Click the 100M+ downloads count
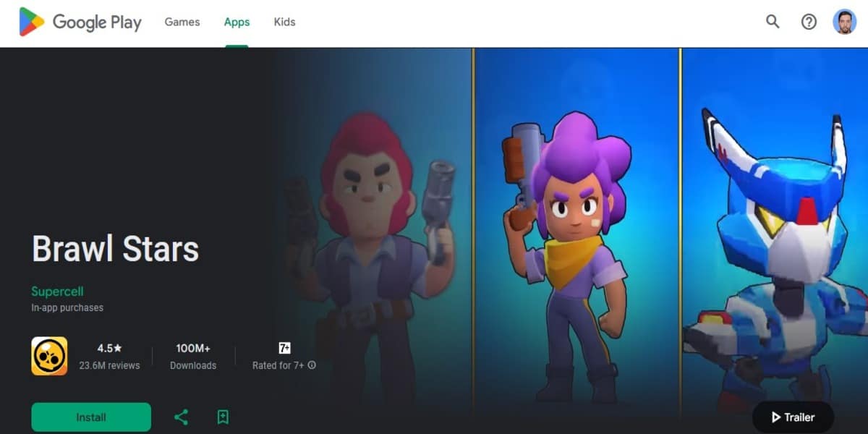Image resolution: width=868 pixels, height=434 pixels. (x=193, y=348)
